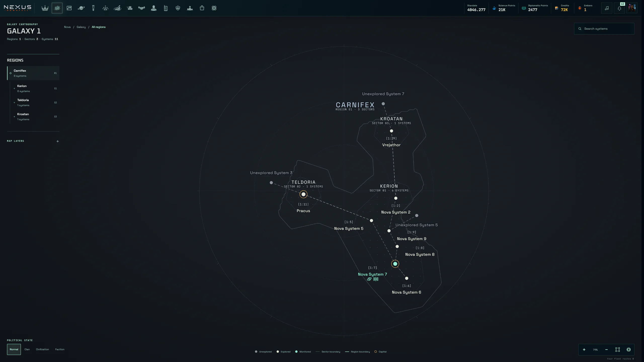Select the Pracus capital system node
The width and height of the screenshot is (644, 362).
point(303,194)
